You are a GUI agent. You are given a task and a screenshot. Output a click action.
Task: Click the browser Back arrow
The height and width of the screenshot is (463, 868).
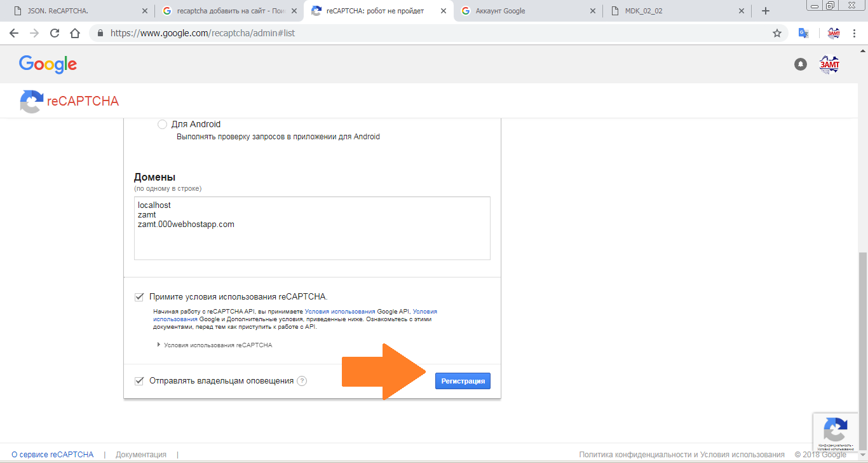14,33
